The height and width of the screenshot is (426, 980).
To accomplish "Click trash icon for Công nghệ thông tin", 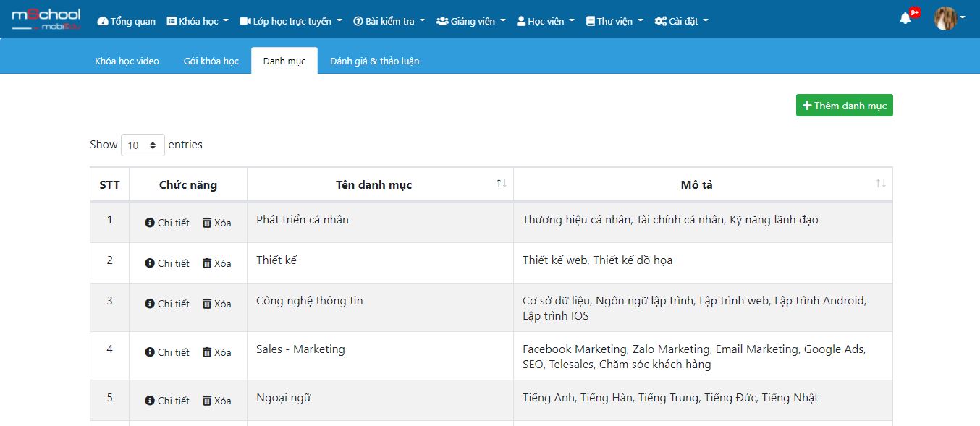I will click(207, 304).
